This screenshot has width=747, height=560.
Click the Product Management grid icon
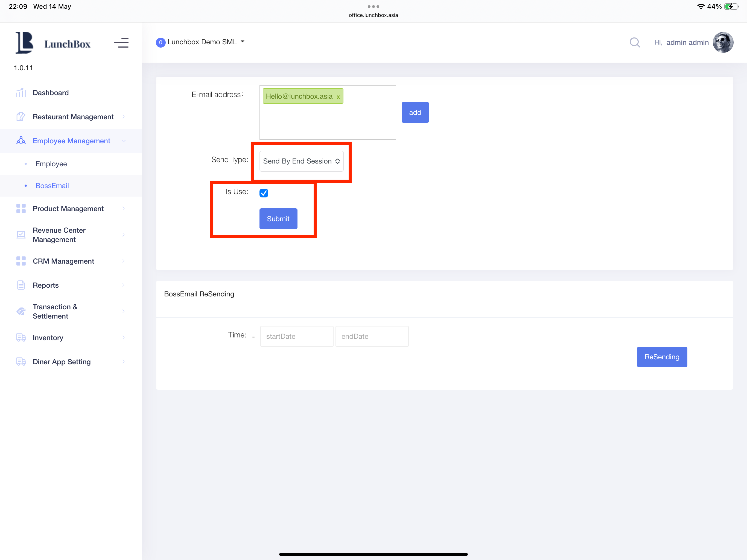click(21, 209)
